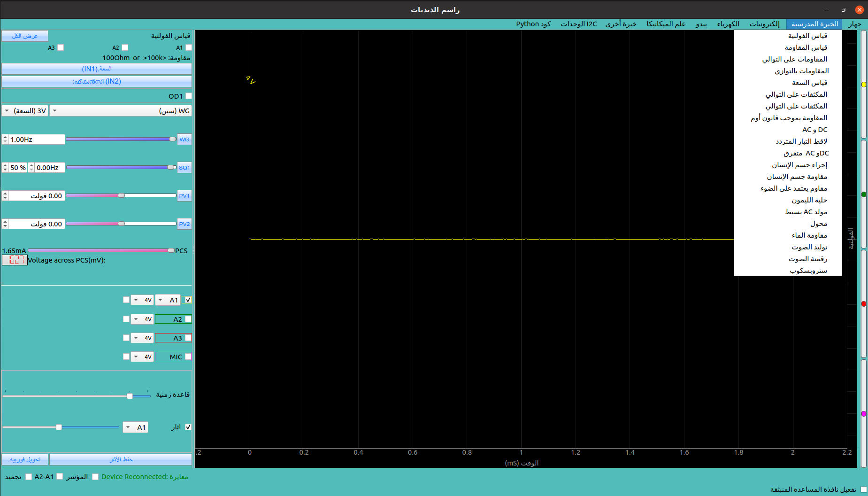Expand the trigger source A1 dropdown

pyautogui.click(x=135, y=427)
